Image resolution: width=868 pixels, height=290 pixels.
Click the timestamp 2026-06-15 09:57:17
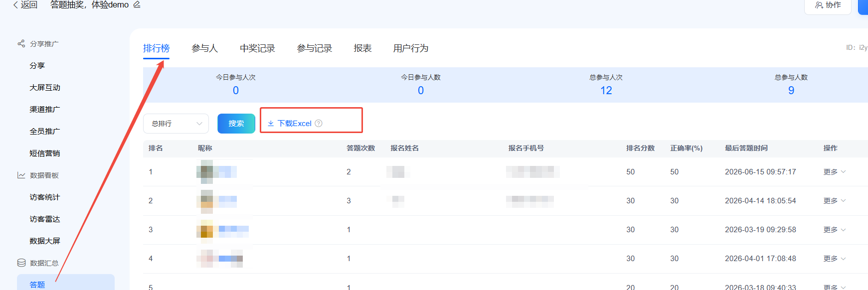(x=760, y=172)
